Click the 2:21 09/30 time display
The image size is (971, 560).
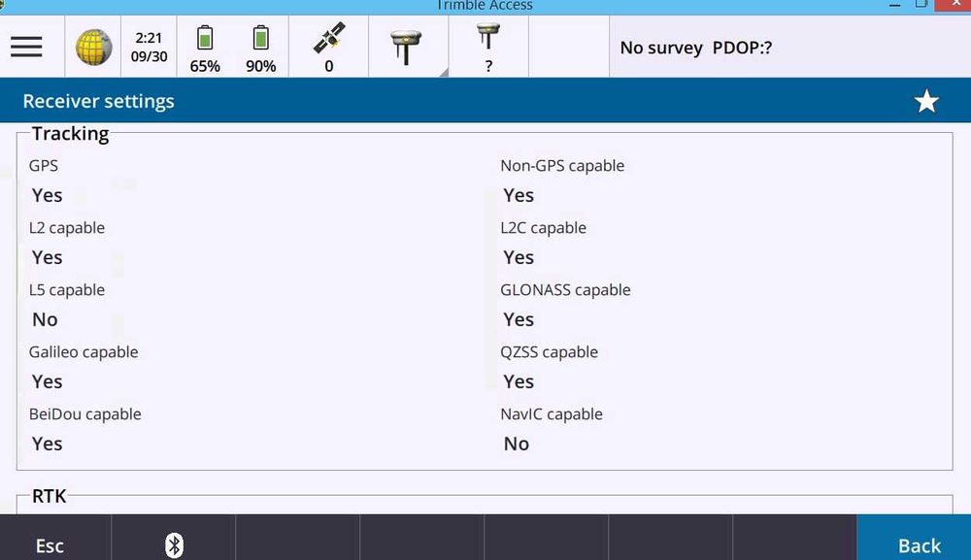tap(149, 47)
